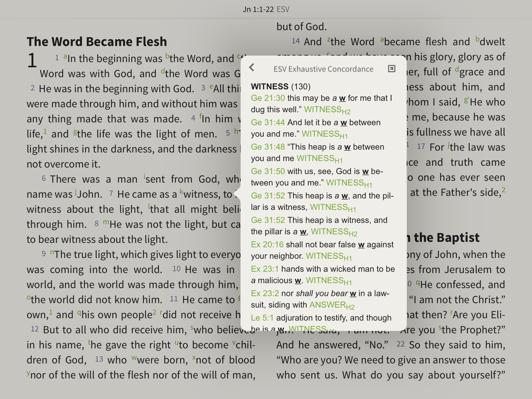Tap cross-reference 'a' before 'In the beginning'

(65, 56)
